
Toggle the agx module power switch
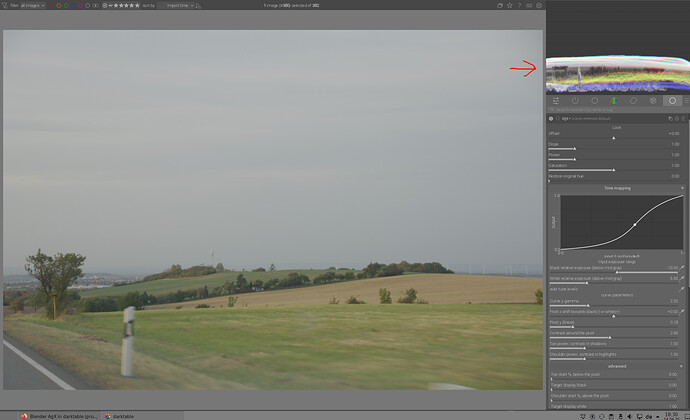click(551, 118)
